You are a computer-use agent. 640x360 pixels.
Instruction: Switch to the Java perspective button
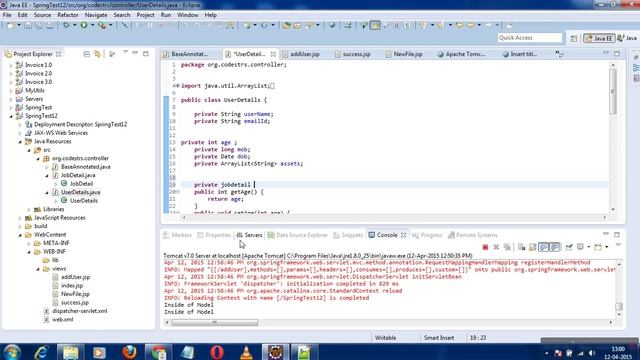[627, 38]
